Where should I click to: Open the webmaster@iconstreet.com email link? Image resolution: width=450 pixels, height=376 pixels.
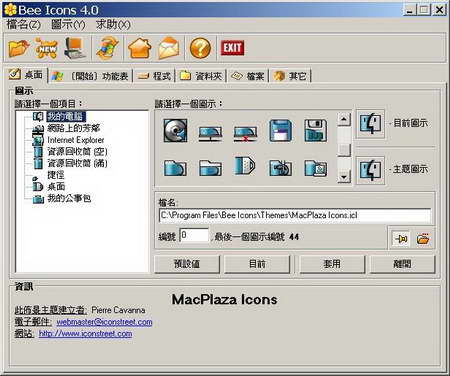pyautogui.click(x=104, y=322)
